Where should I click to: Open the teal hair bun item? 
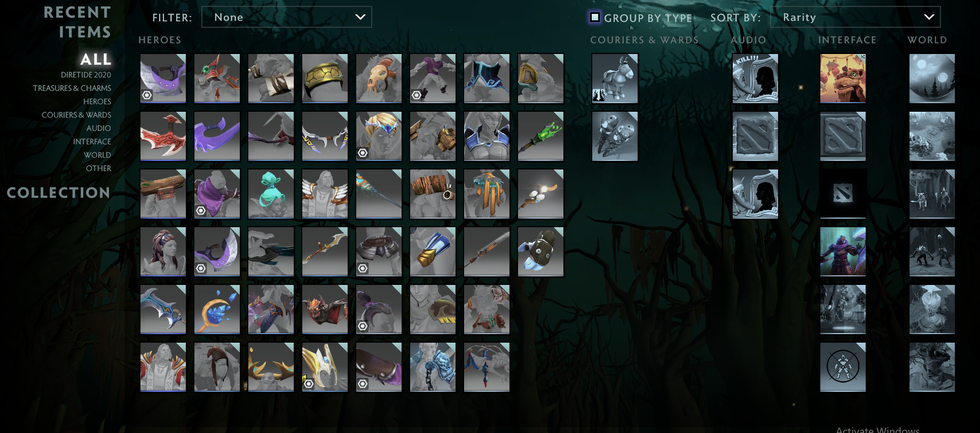point(271,194)
